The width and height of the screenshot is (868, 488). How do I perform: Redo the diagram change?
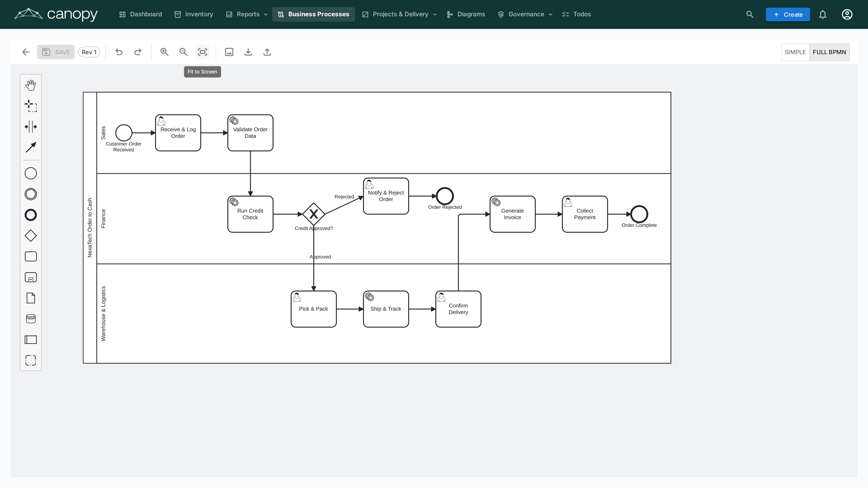click(x=138, y=52)
